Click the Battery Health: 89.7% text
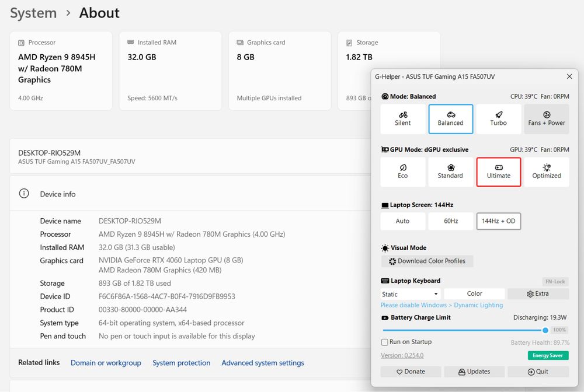 pyautogui.click(x=540, y=342)
